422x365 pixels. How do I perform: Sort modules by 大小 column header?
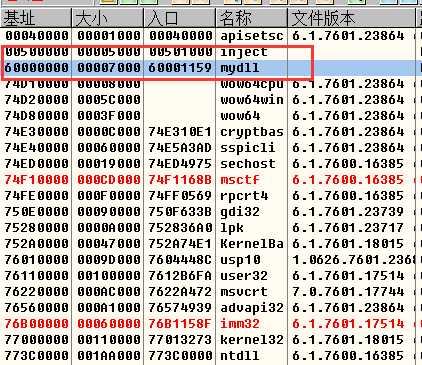(107, 18)
